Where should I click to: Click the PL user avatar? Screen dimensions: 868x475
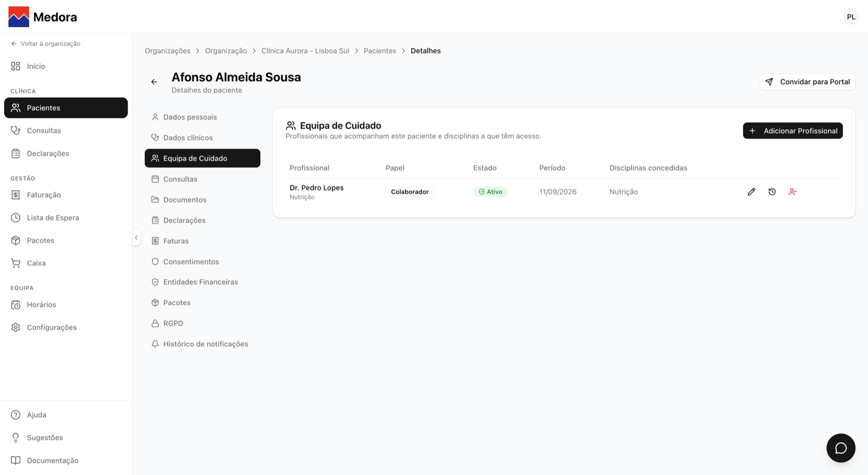851,17
